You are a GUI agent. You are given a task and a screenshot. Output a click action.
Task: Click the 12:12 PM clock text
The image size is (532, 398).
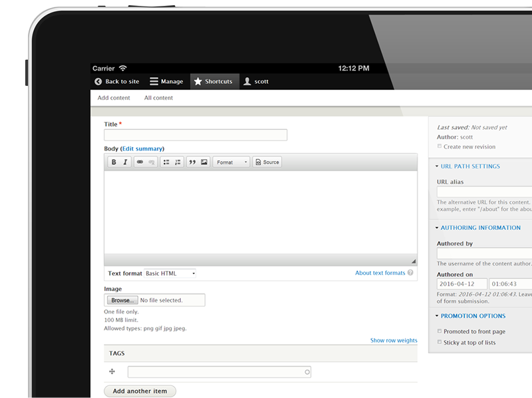point(354,69)
